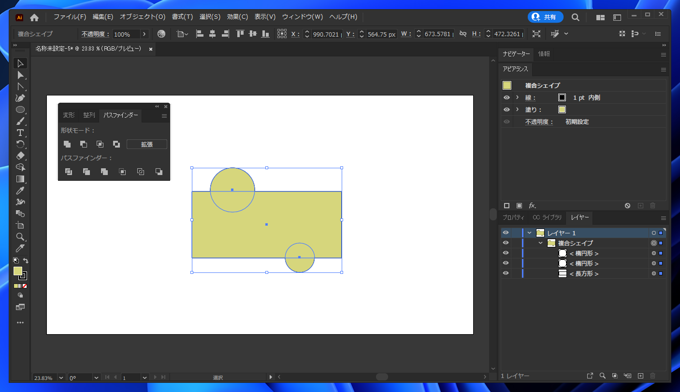Select the Artboard tool
Viewport: 680px width, 392px height.
tap(20, 225)
